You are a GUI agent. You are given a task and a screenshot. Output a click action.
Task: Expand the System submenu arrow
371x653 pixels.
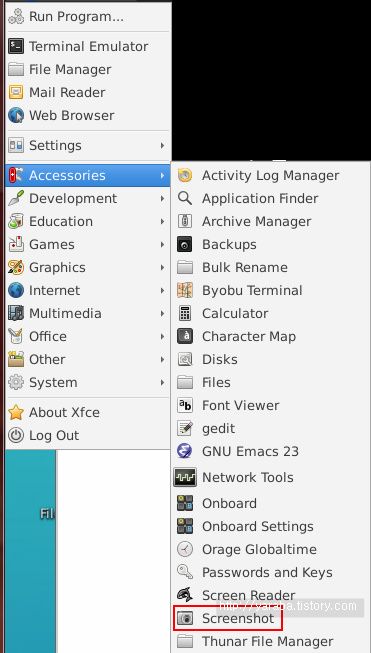[162, 382]
